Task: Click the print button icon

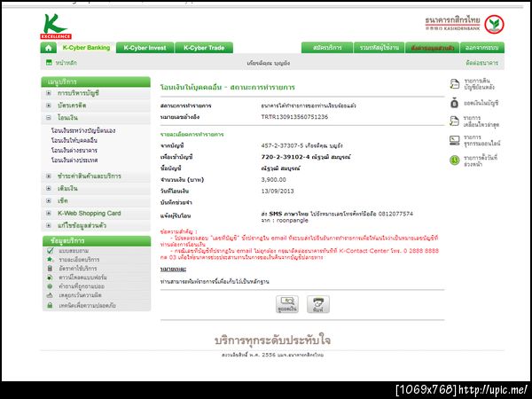Action: click(x=318, y=304)
